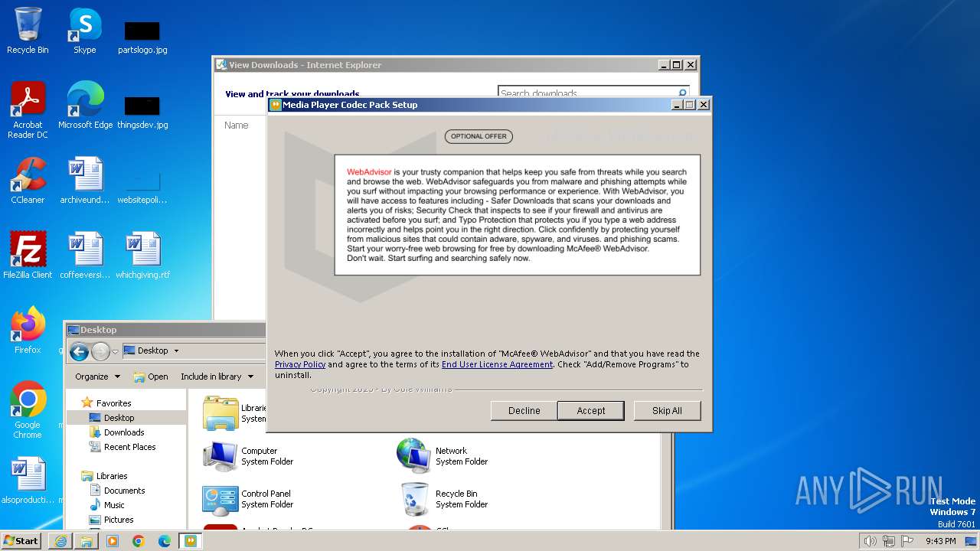This screenshot has height=551, width=980.
Task: Click Open in Explorer toolbar
Action: (x=151, y=377)
